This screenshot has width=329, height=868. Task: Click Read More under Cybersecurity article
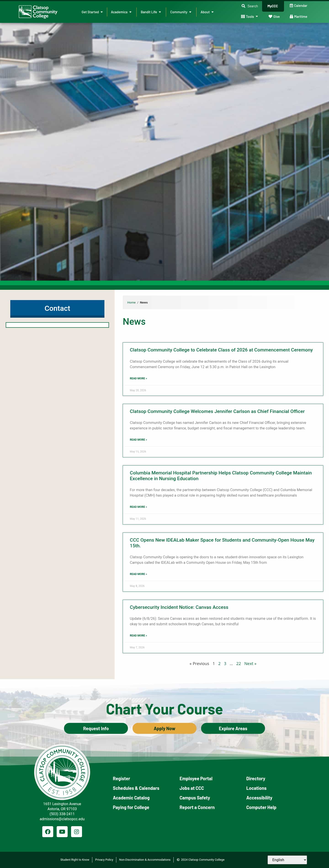[138, 636]
